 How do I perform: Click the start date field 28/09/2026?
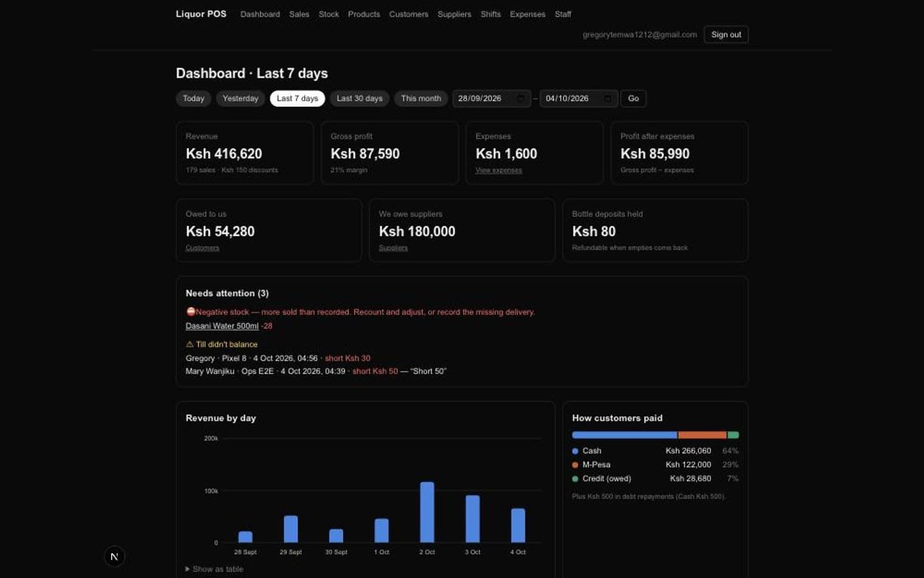click(492, 98)
